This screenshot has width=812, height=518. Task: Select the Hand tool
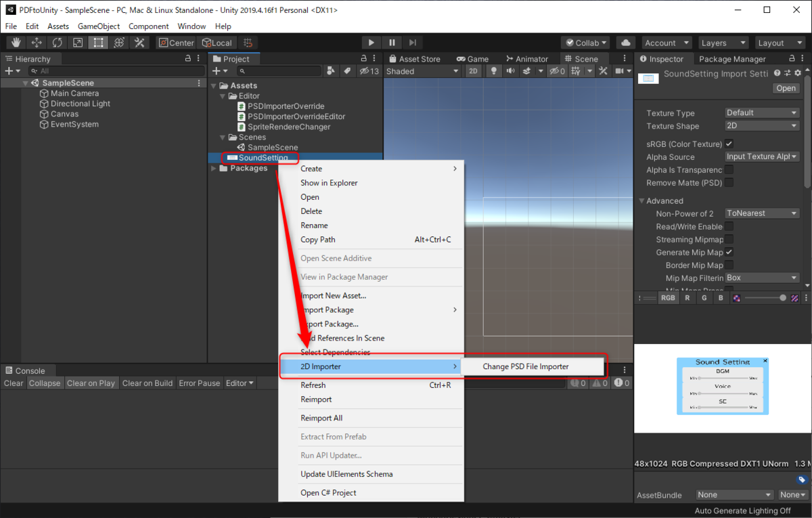pos(16,43)
